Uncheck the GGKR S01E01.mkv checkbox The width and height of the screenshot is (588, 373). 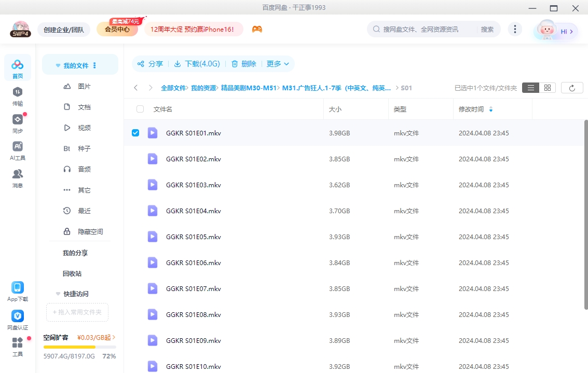point(135,133)
